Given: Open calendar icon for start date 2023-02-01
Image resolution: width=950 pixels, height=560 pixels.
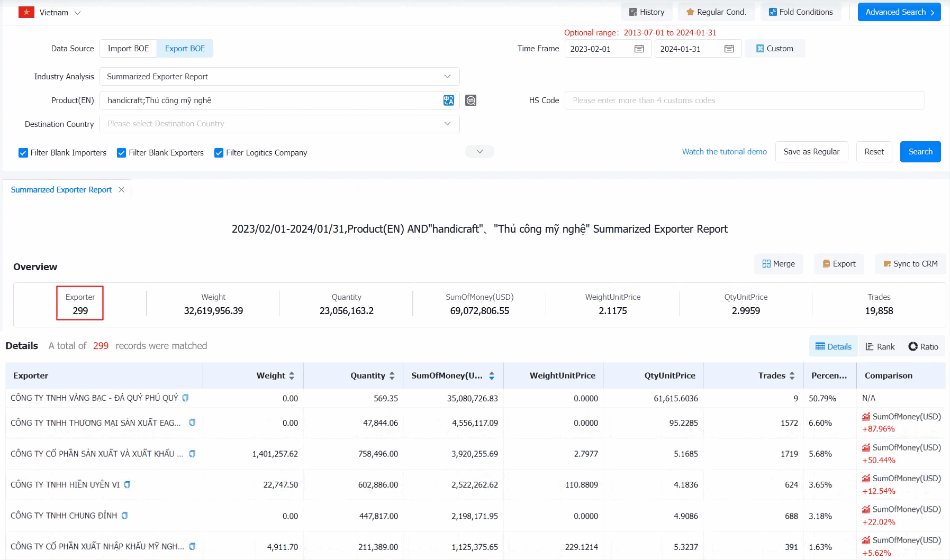Looking at the screenshot, I should (639, 49).
